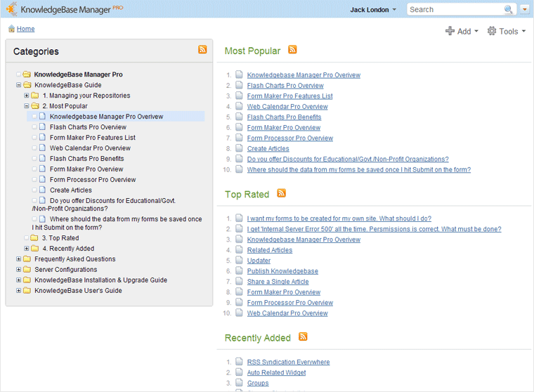Image resolution: width=534 pixels, height=392 pixels.
Task: Open the Tools menu
Action: pyautogui.click(x=507, y=32)
